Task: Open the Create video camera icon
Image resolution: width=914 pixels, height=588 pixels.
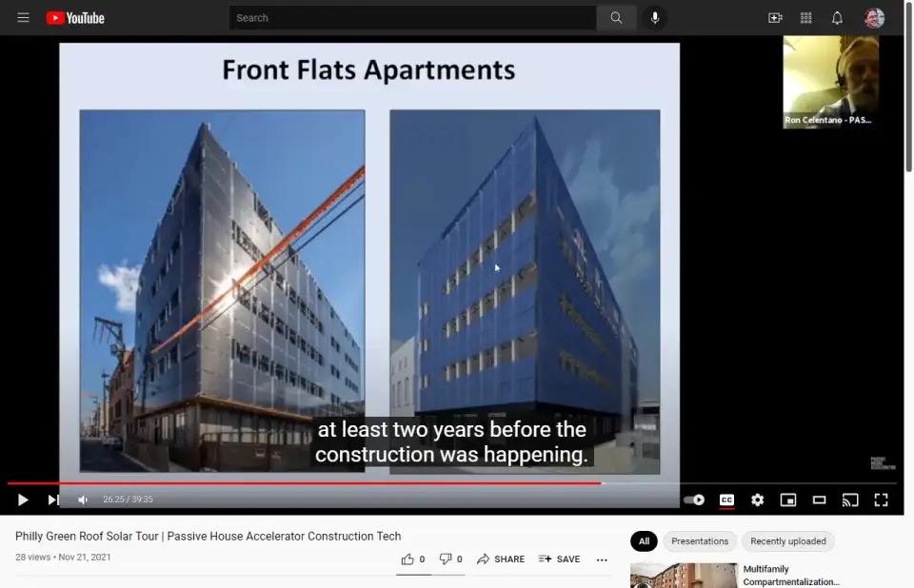Action: coord(775,18)
